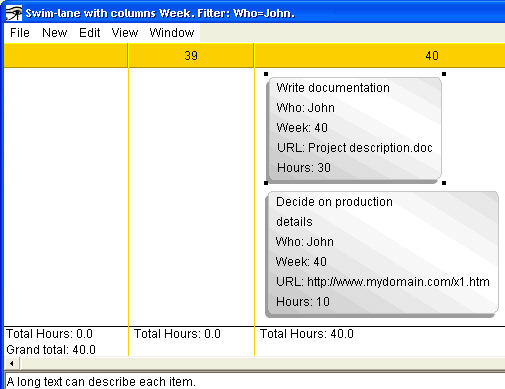This screenshot has height=389, width=505.
Task: Click the bottom-right selection handle of Write documentation
Action: click(444, 183)
